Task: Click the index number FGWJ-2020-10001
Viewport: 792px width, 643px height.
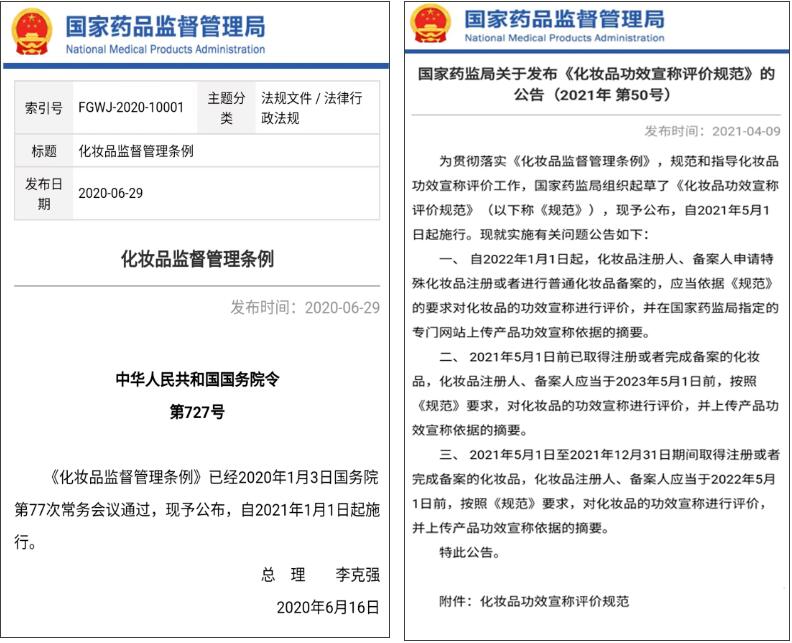Action: (x=130, y=108)
